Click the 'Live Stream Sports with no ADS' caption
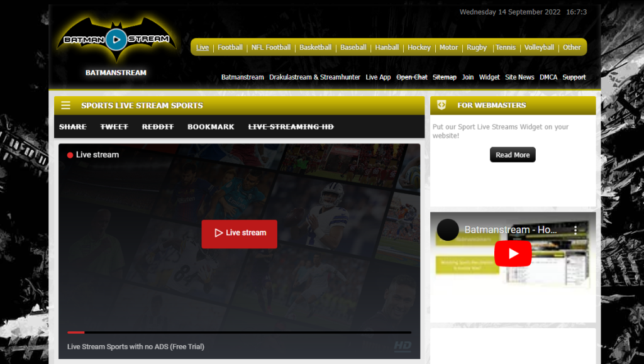The image size is (644, 364). pos(136,346)
